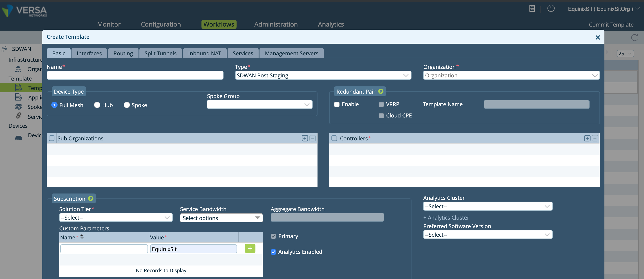The width and height of the screenshot is (644, 279).
Task: Open the Analytics Cluster dropdown
Action: [488, 206]
